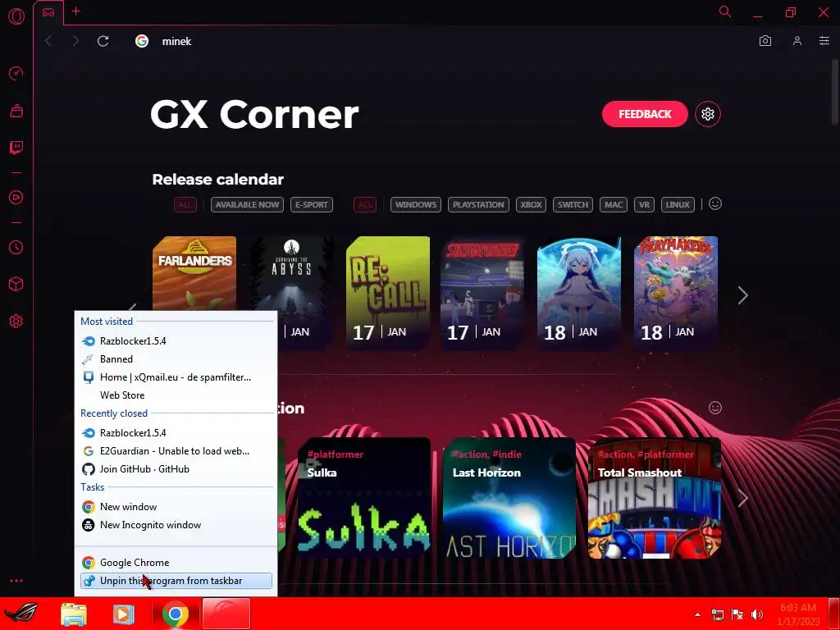
Task: Open Easy Setup sliders icon
Action: [824, 41]
